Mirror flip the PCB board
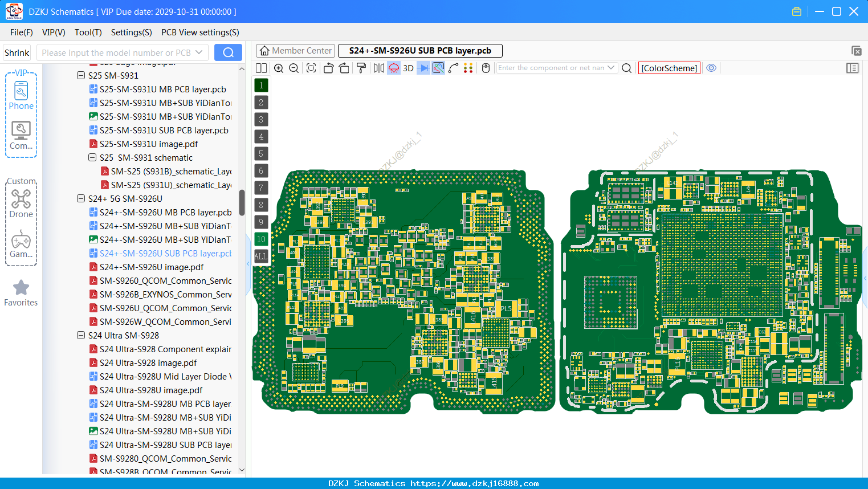Screen dimensions: 868x489 pyautogui.click(x=379, y=68)
